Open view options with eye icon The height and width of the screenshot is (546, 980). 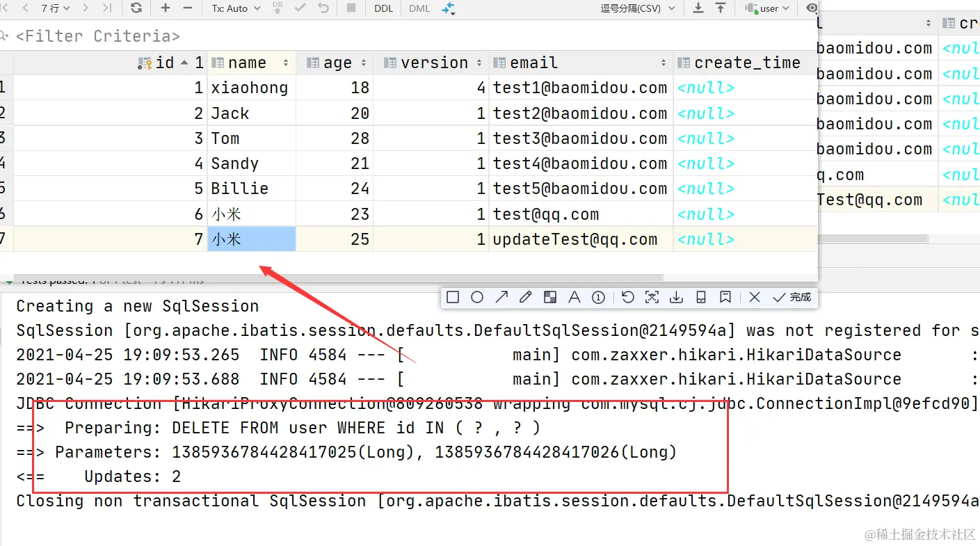812,8
